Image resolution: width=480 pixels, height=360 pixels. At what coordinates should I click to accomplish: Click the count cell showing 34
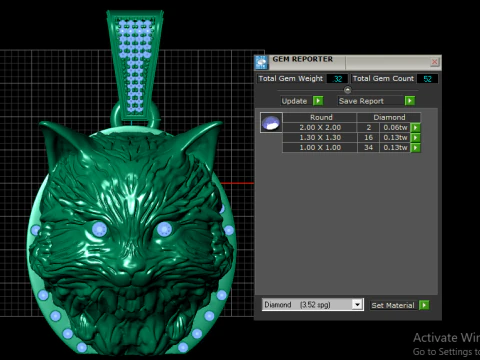(368, 148)
